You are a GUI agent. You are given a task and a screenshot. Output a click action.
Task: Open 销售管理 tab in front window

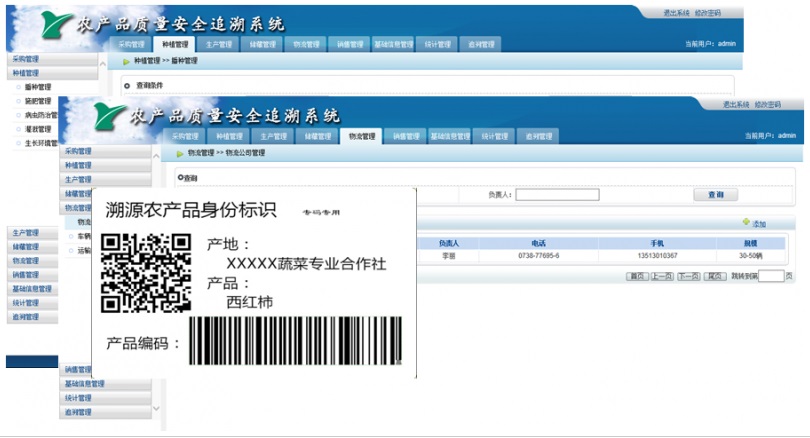click(406, 136)
